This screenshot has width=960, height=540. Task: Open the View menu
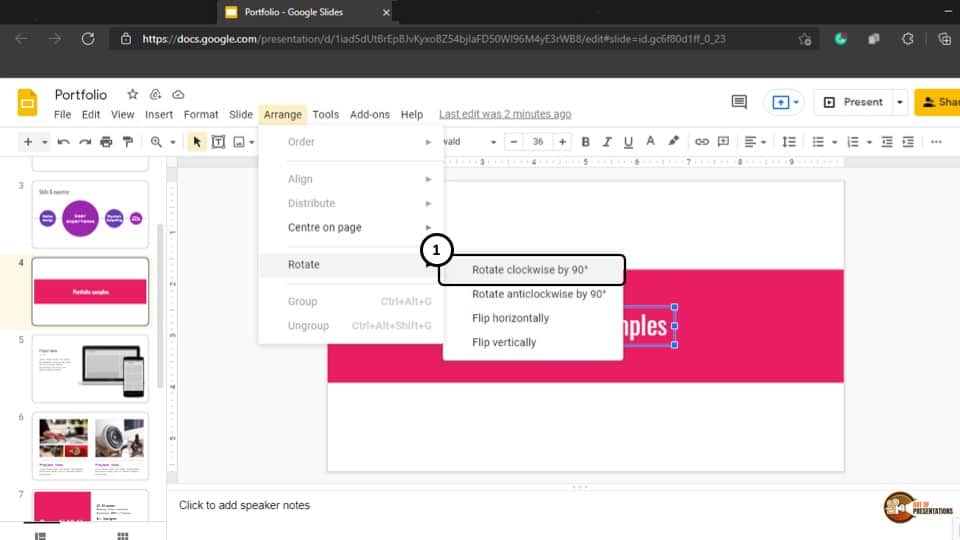(122, 114)
